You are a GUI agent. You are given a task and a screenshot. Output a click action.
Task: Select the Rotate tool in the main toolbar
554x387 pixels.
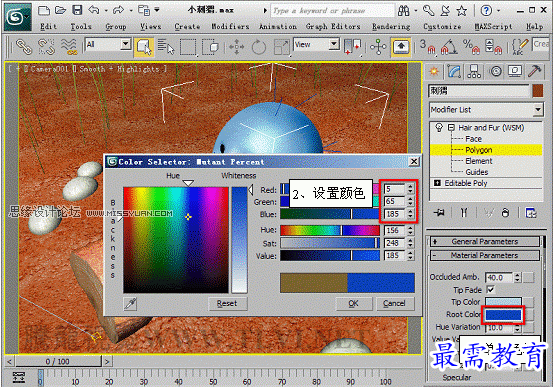258,47
